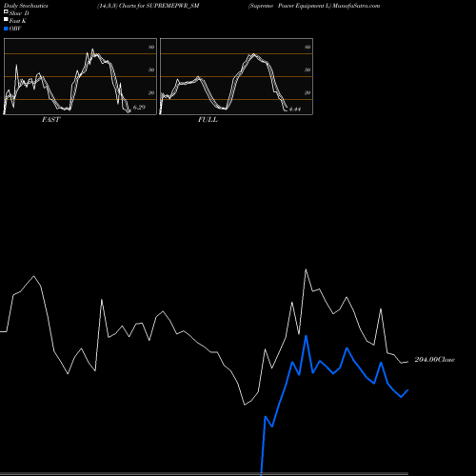The height and width of the screenshot is (476, 476).
Task: Click the FAST stochastic chart thumbnail
Action: pyautogui.click(x=80, y=76)
